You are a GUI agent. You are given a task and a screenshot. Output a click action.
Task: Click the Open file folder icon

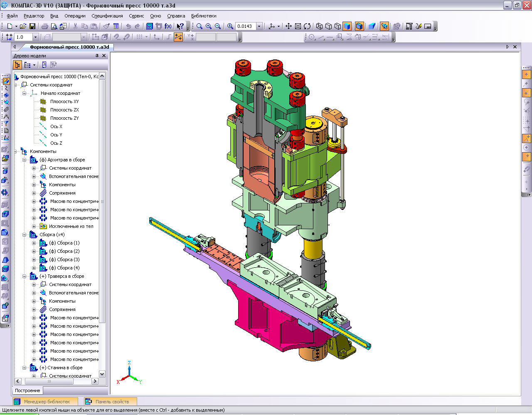click(23, 26)
